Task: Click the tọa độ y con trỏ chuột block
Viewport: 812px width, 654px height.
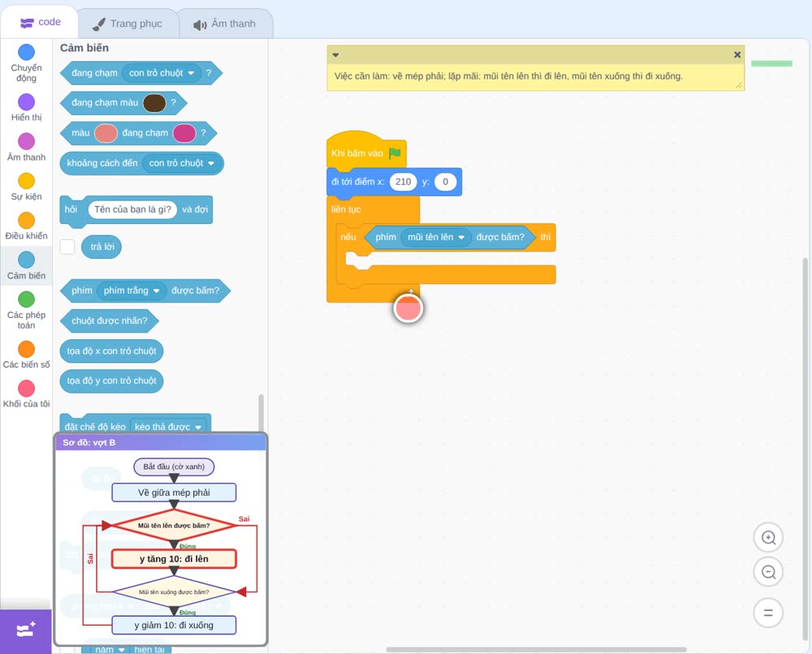Action: click(111, 381)
